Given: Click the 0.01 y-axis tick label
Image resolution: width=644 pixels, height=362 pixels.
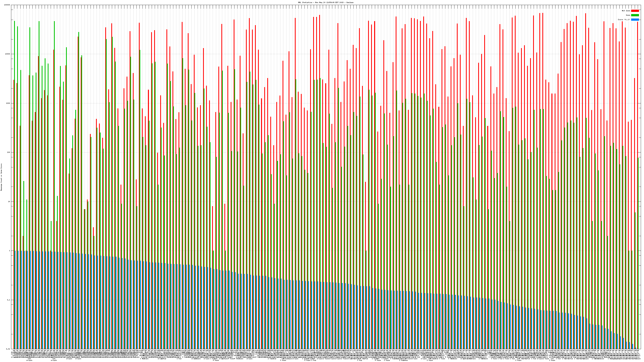Looking at the screenshot, I should (8, 349).
